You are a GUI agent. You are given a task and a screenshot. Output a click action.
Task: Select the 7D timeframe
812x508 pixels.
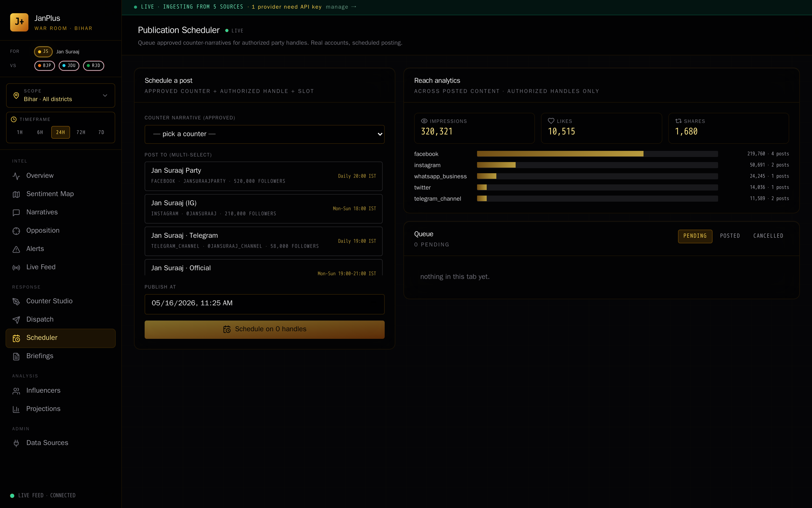(101, 132)
